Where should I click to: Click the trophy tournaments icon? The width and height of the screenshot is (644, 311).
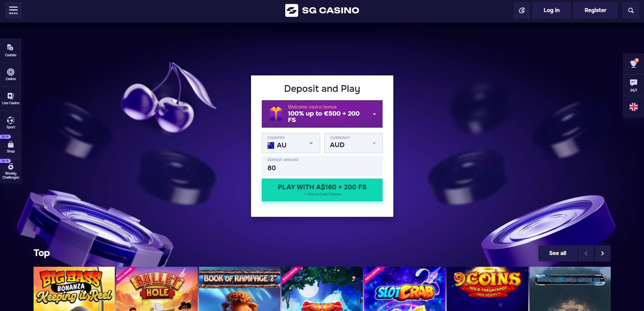point(633,64)
